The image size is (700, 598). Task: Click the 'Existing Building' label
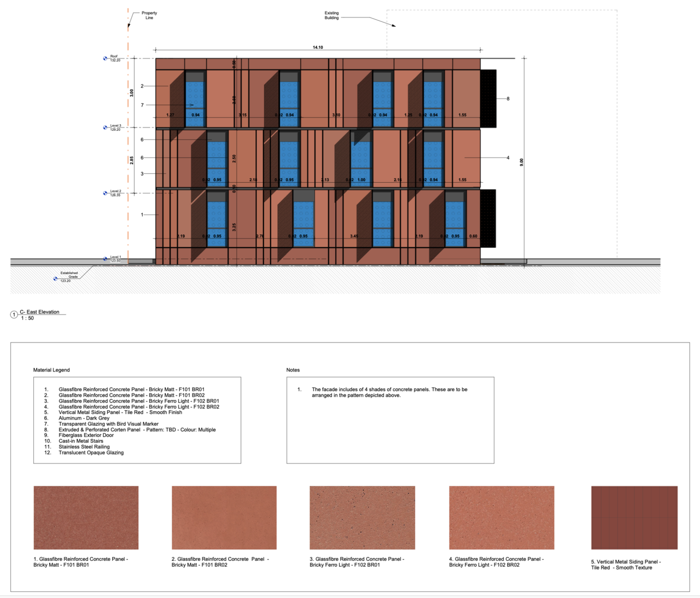point(331,15)
